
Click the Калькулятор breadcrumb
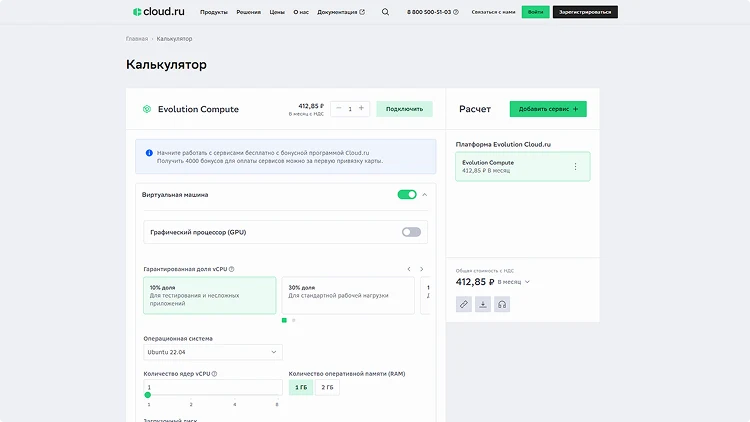tap(174, 39)
